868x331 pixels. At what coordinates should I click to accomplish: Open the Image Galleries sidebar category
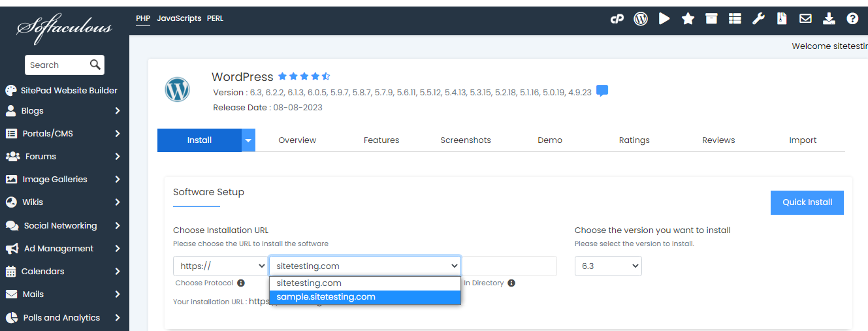(65, 180)
